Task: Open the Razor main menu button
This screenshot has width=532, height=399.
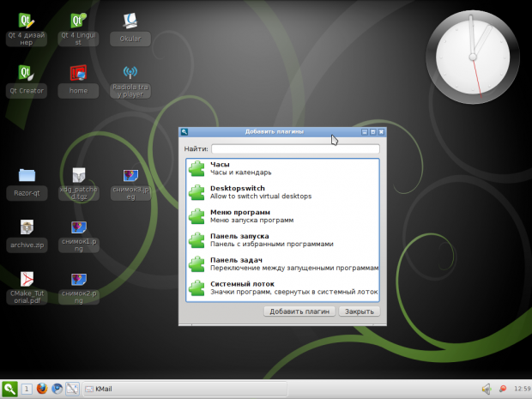Action: (9, 389)
